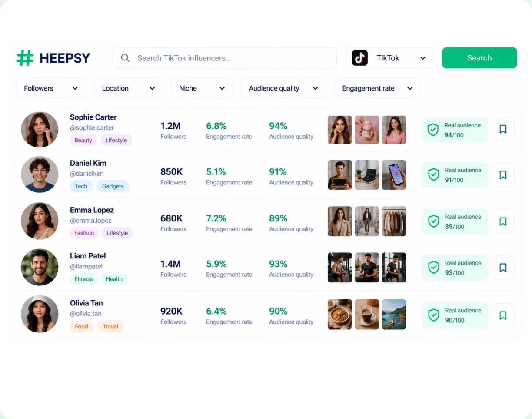Click the @olivia.tan handle
This screenshot has height=419, width=532.
[86, 314]
